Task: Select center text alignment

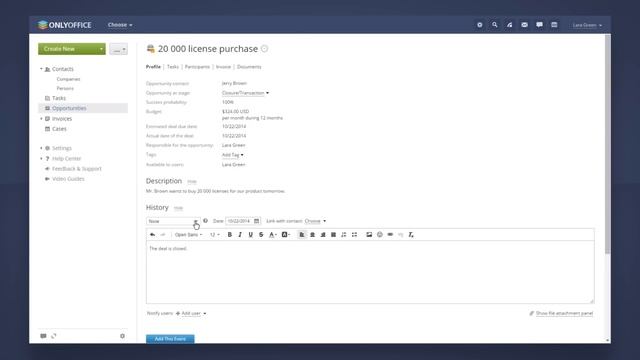Action: (312, 235)
